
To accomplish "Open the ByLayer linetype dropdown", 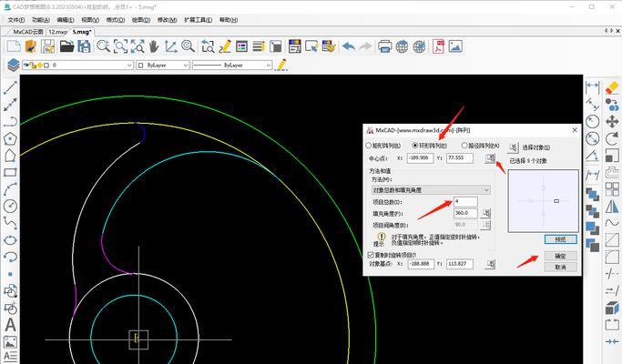I will tap(232, 65).
